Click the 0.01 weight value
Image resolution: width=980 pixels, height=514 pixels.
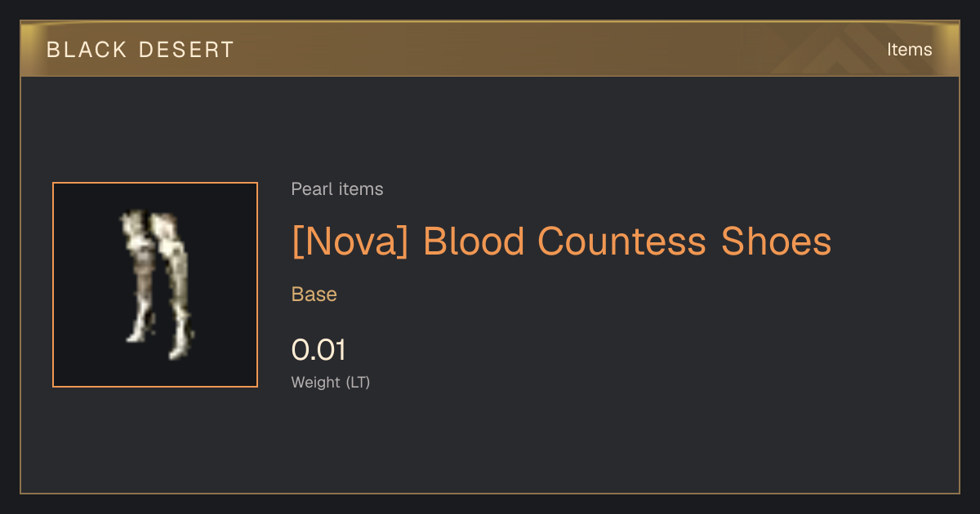[x=318, y=350]
